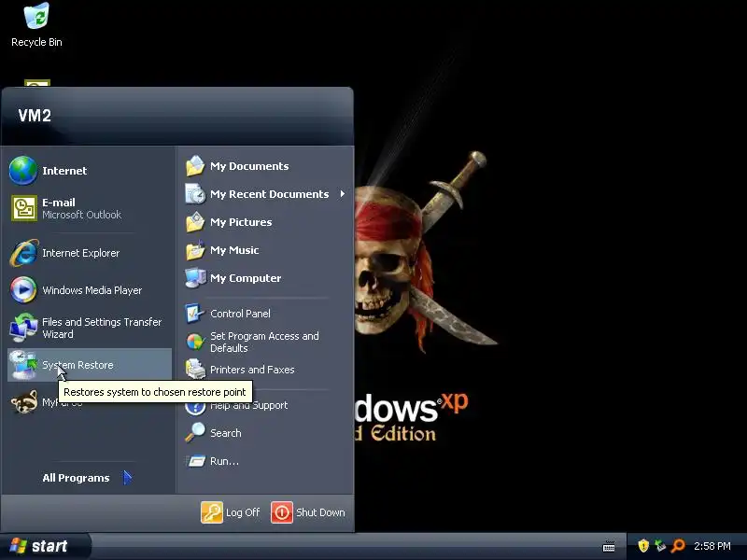Choose the System Restore label
Image resolution: width=747 pixels, height=560 pixels.
click(78, 365)
